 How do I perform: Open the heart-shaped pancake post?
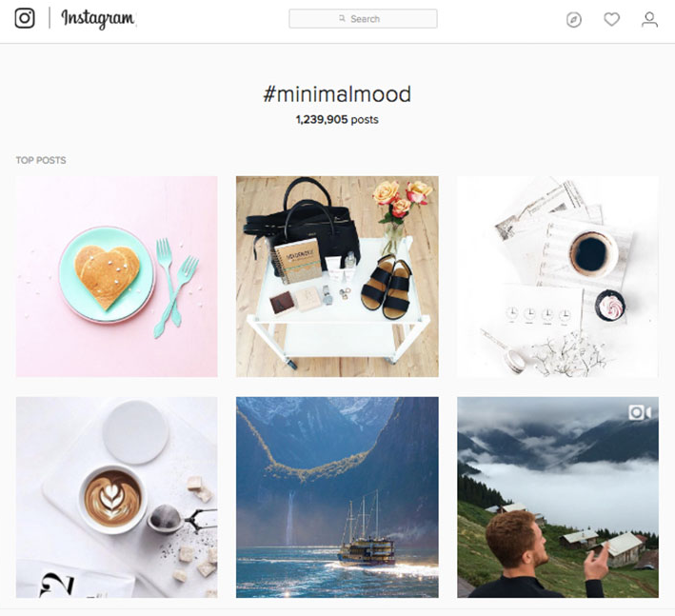[117, 276]
